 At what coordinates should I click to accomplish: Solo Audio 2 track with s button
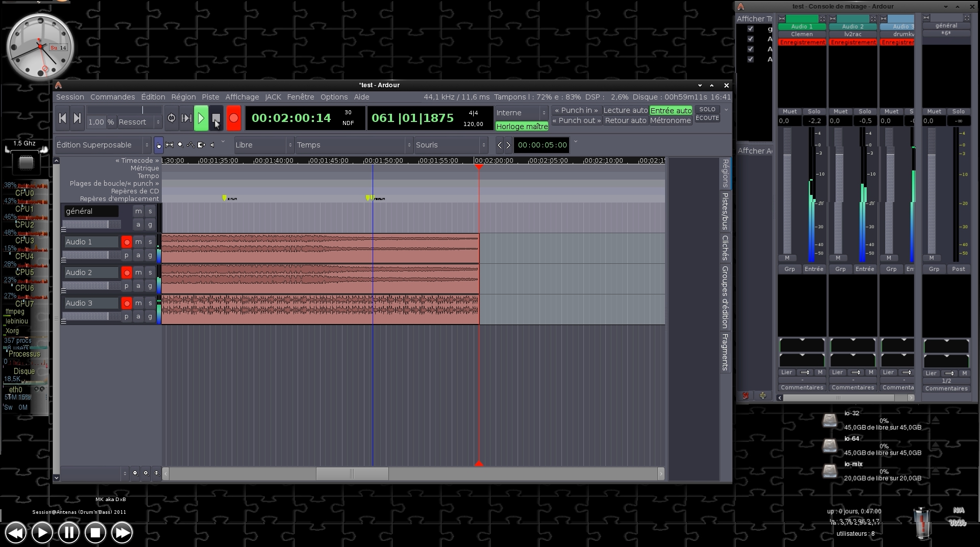point(150,272)
